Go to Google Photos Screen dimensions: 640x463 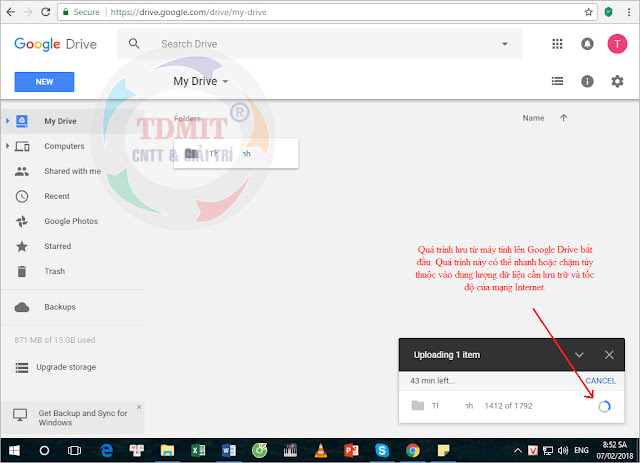tap(73, 221)
